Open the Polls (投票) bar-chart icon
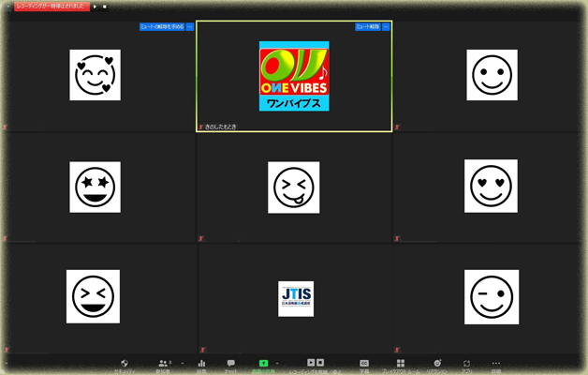The width and height of the screenshot is (588, 375). [201, 364]
